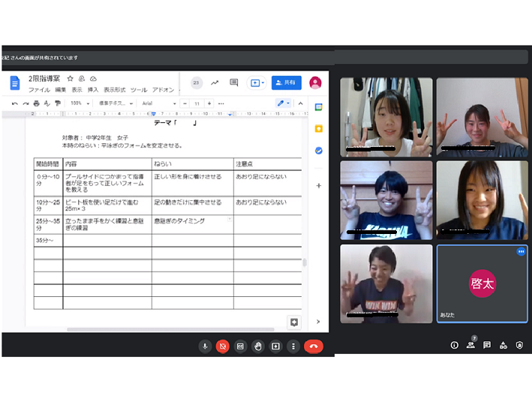
Task: Expand the Arial font dropdown
Action: 156,103
